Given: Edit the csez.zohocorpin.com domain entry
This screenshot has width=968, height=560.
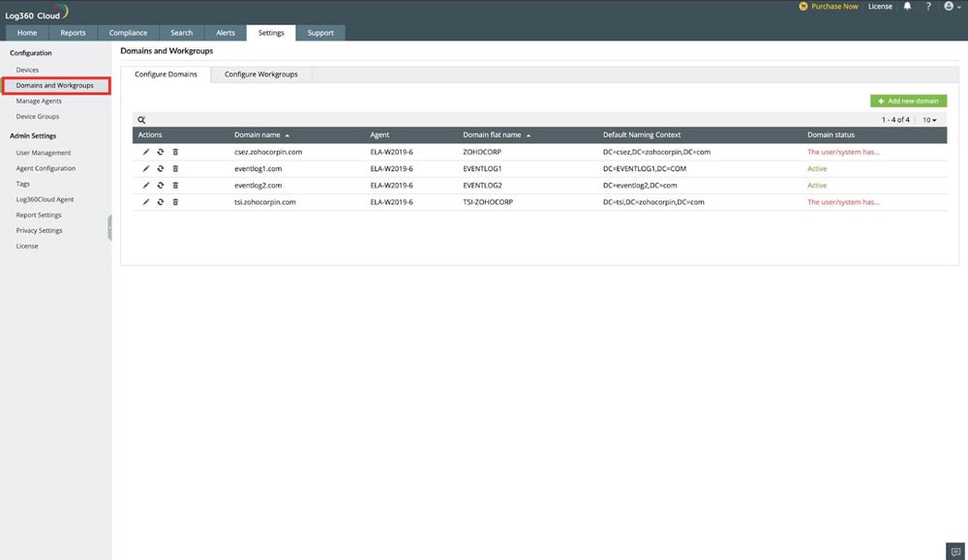Looking at the screenshot, I should coord(145,151).
